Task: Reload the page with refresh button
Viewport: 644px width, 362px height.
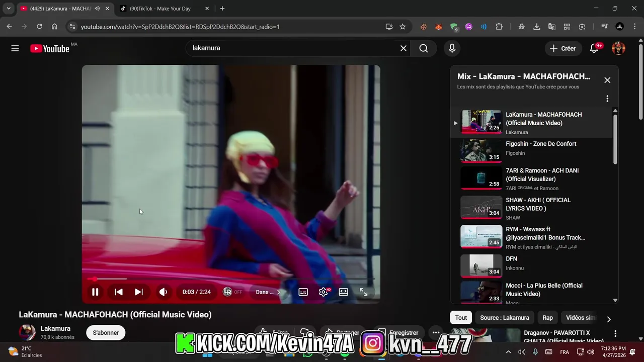Action: tap(39, 27)
